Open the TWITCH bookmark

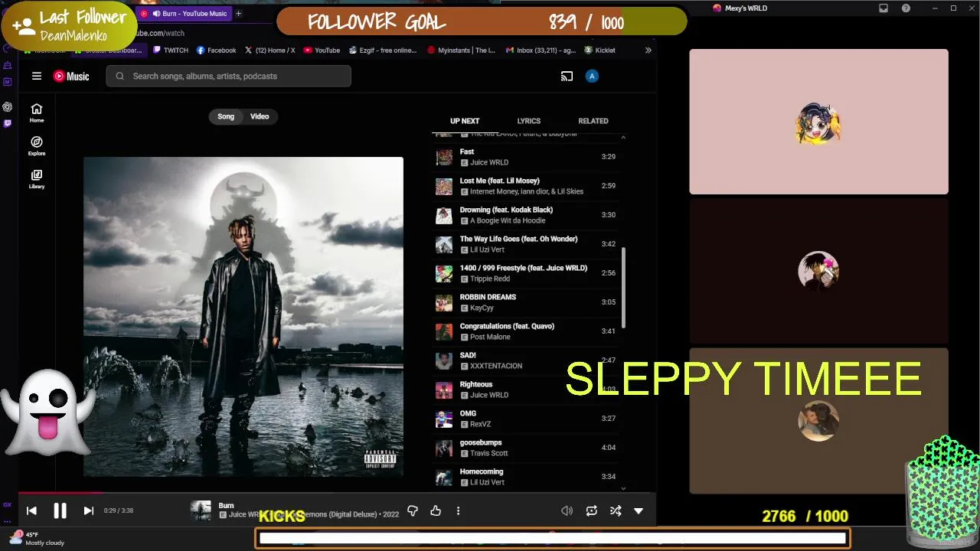point(170,51)
